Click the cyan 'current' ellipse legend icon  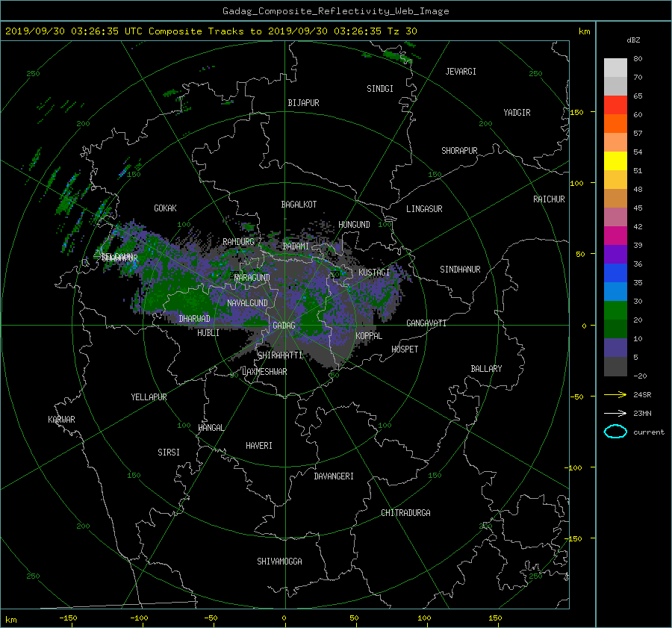pyautogui.click(x=615, y=432)
